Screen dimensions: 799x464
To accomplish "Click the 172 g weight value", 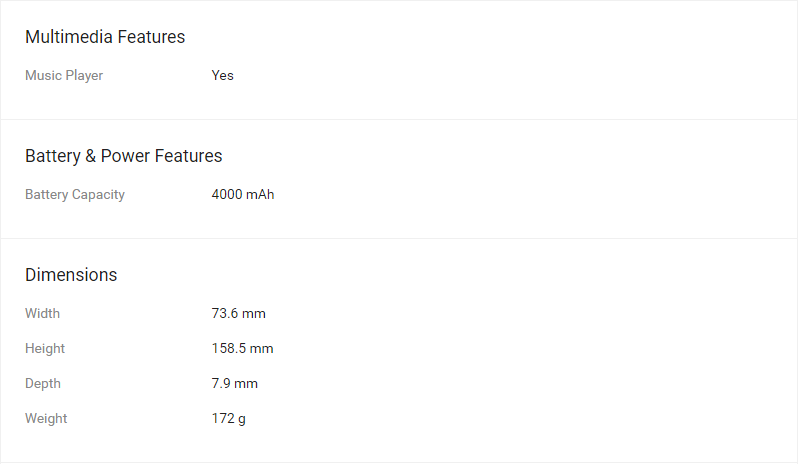I will coord(229,418).
